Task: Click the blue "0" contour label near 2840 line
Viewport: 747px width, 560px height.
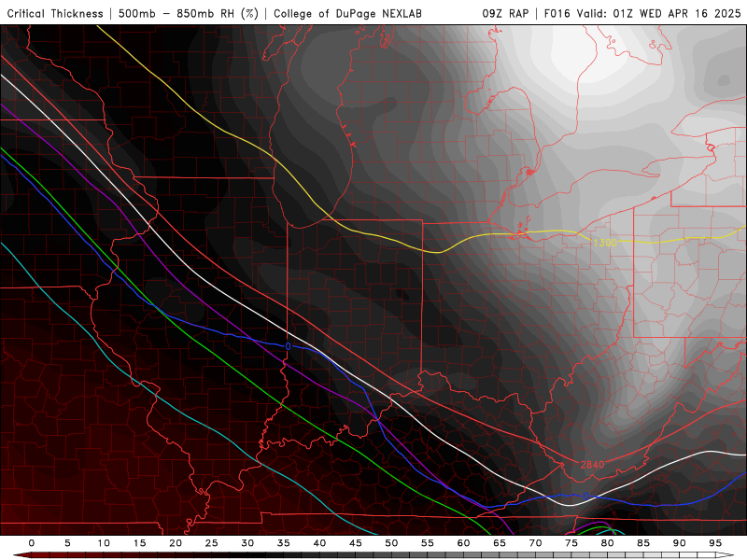Action: pyautogui.click(x=586, y=497)
